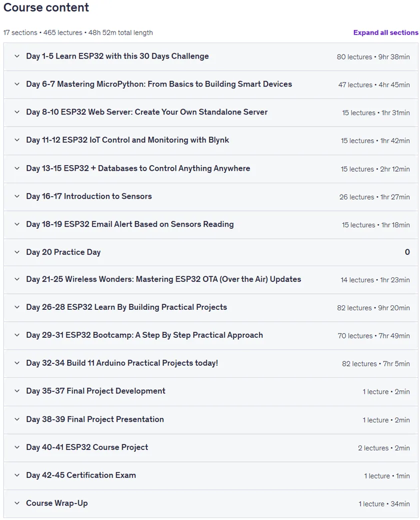420x520 pixels.
Task: Click Expand all sections link
Action: [x=385, y=33]
